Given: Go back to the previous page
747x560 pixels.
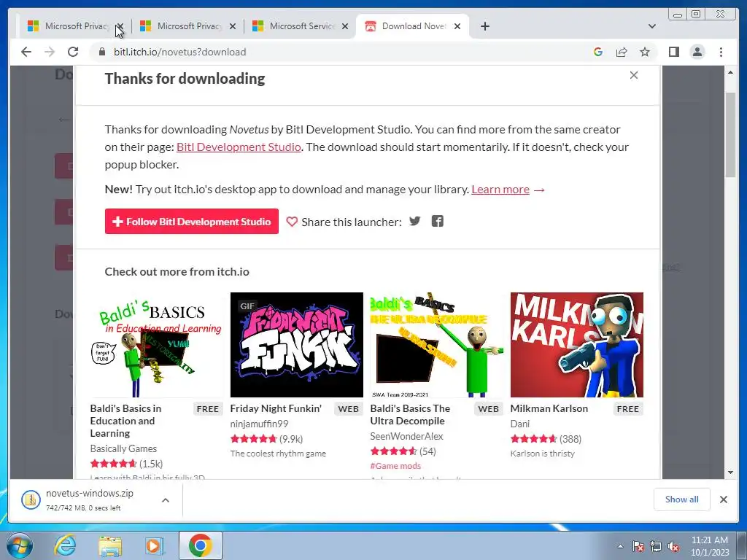Looking at the screenshot, I should pyautogui.click(x=26, y=52).
